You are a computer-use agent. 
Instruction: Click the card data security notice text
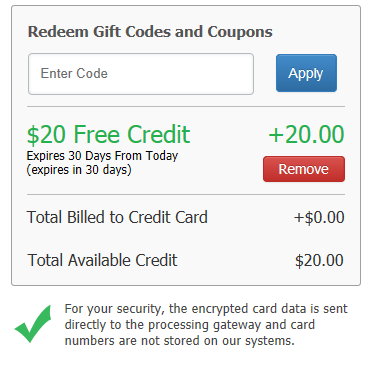206,325
